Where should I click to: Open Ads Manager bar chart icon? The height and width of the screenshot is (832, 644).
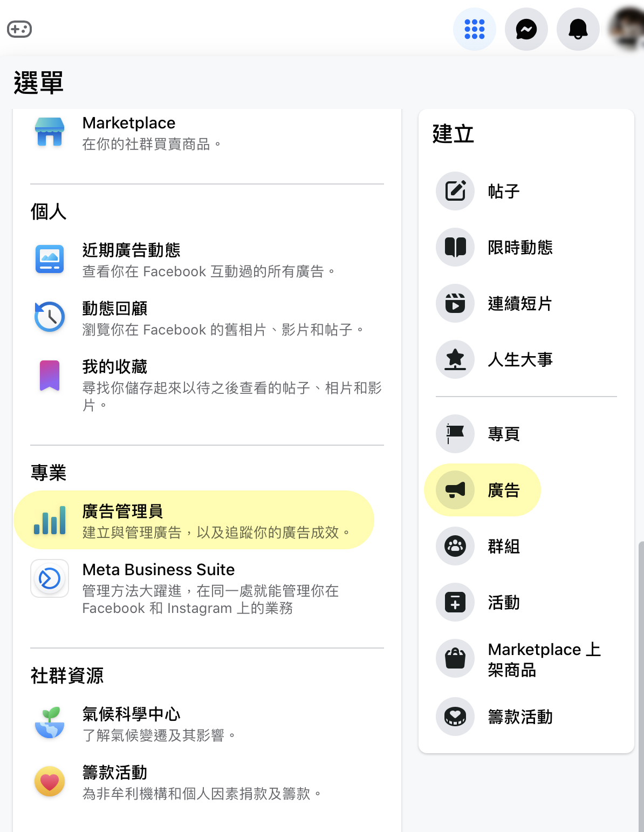click(50, 520)
